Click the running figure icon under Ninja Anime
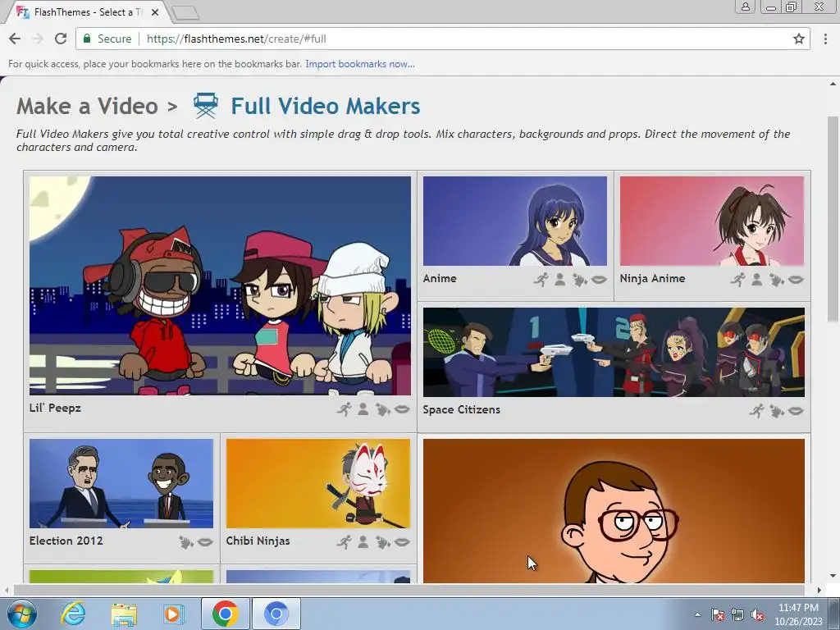The image size is (840, 630). click(x=738, y=279)
